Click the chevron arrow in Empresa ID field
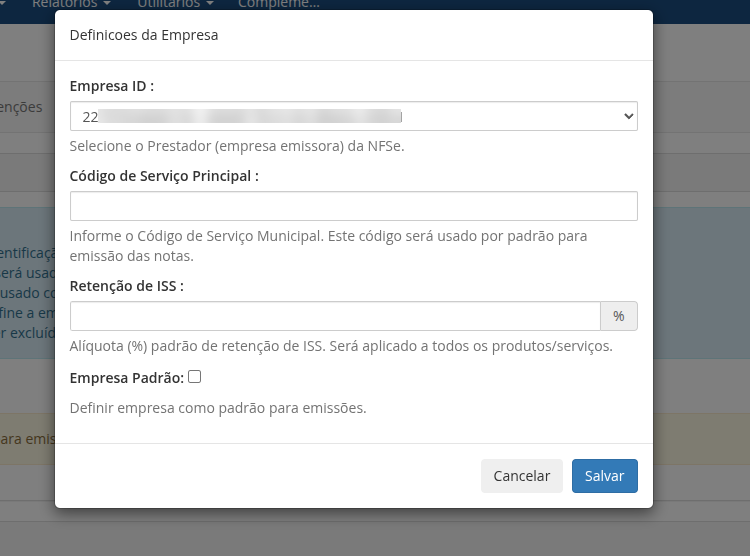The image size is (750, 556). coord(629,116)
